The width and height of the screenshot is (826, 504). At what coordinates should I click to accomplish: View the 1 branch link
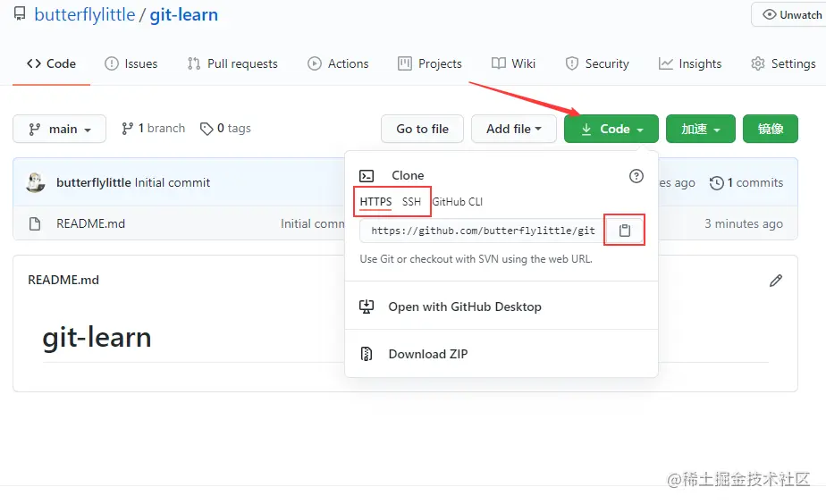[153, 129]
